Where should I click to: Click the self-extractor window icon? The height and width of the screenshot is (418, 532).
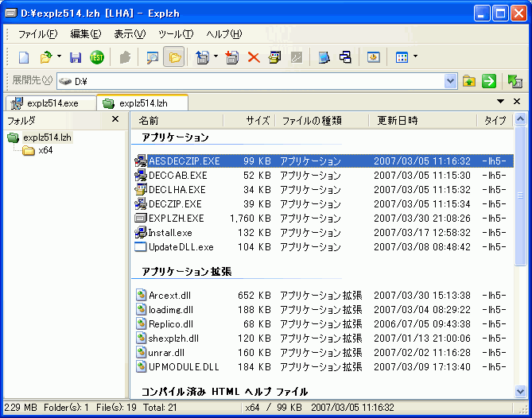[x=275, y=57]
